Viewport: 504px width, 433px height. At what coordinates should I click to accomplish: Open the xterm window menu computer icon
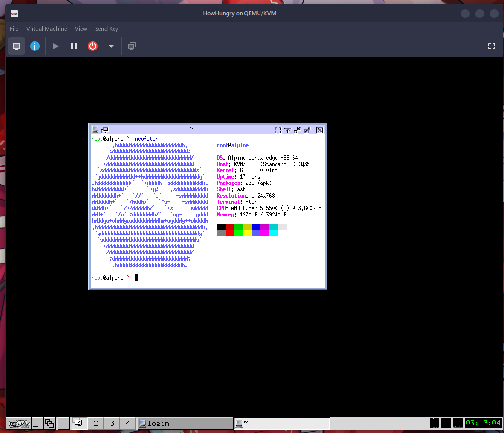[x=95, y=130]
